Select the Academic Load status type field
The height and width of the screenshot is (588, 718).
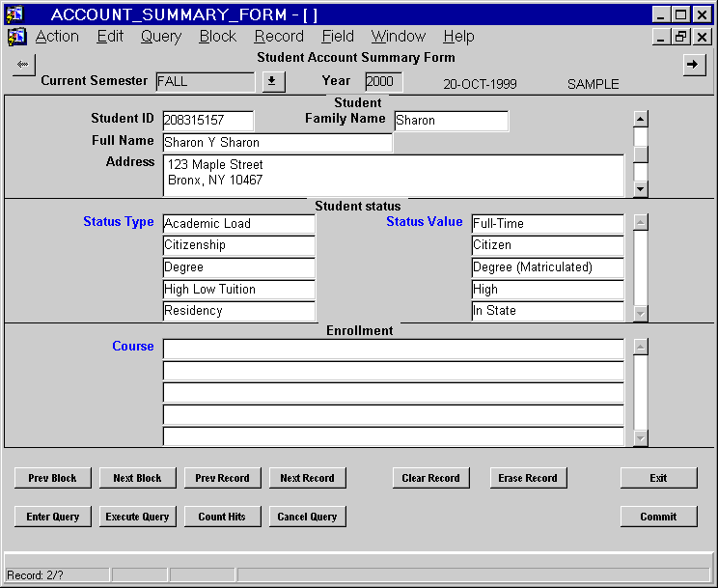(239, 224)
